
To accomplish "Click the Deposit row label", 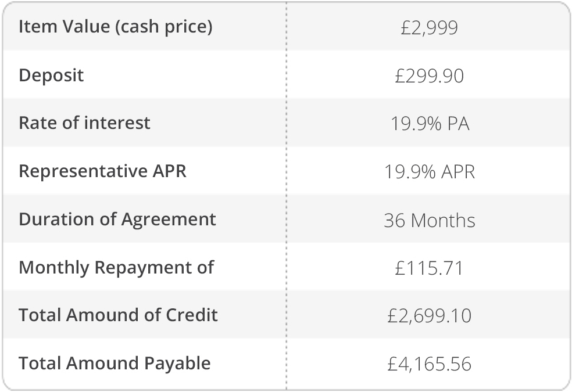I will pos(51,75).
